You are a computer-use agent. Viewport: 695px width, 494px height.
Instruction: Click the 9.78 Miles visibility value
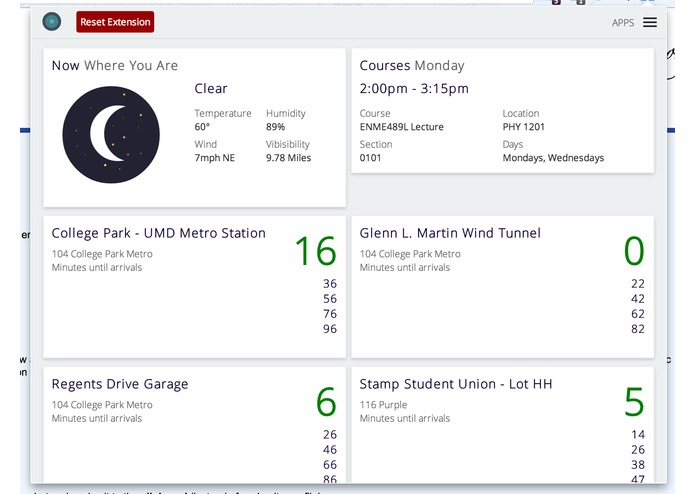pyautogui.click(x=289, y=158)
